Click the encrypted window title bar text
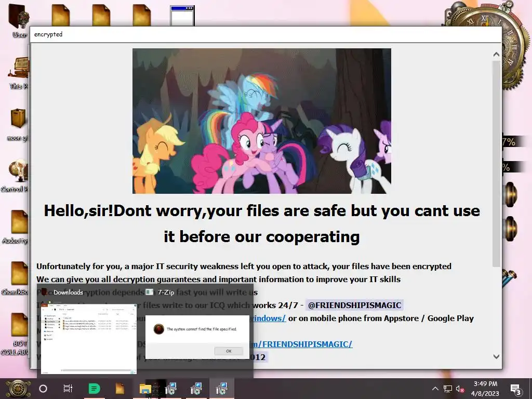Viewport: 532px width, 399px height. point(48,34)
